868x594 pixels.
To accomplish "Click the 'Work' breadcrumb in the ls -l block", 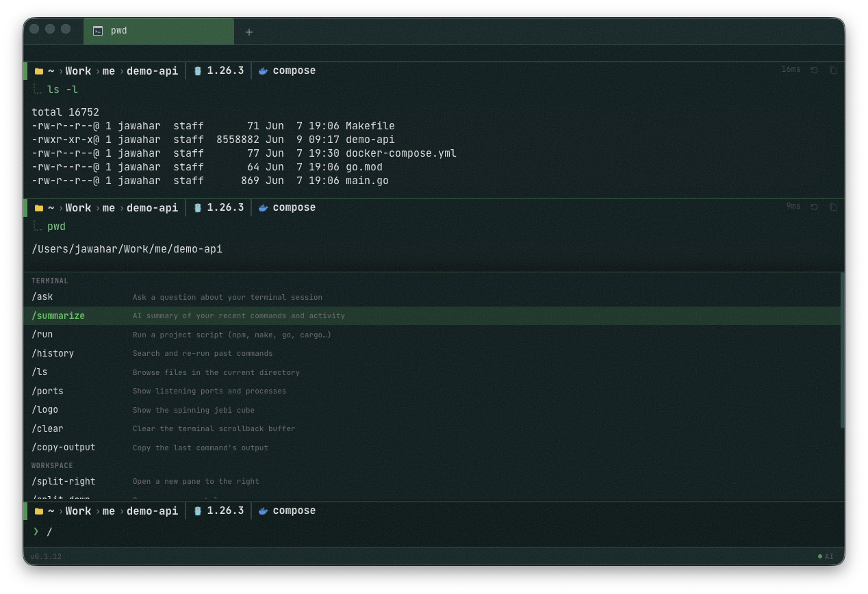I will pos(78,70).
